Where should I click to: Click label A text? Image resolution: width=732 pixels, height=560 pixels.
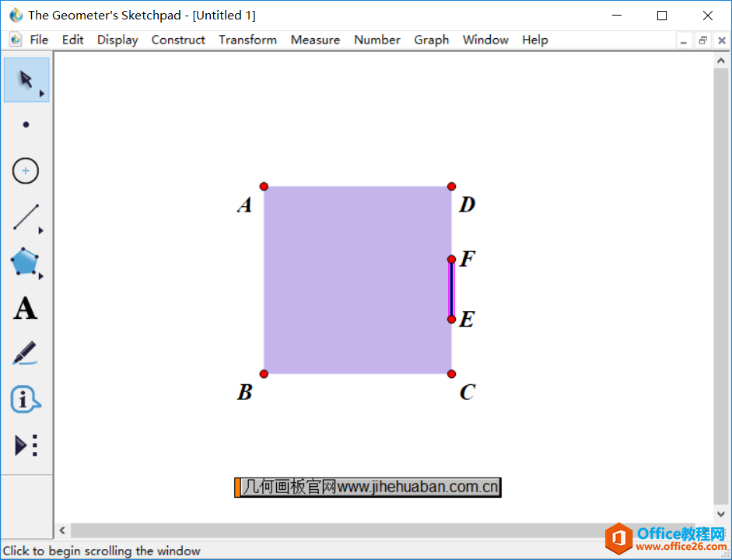pyautogui.click(x=245, y=205)
